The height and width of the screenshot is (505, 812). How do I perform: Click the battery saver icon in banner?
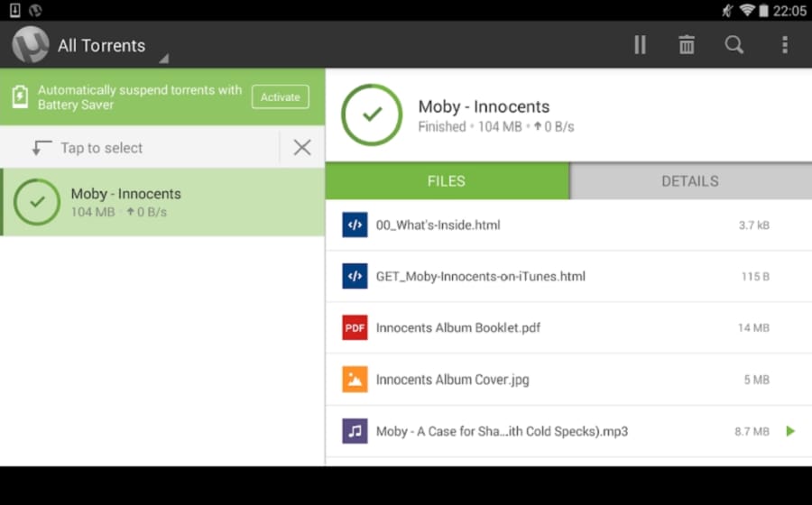coord(20,96)
